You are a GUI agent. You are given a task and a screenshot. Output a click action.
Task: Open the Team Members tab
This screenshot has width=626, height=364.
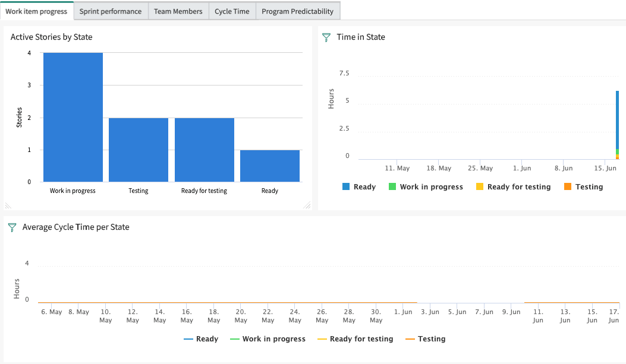point(178,11)
